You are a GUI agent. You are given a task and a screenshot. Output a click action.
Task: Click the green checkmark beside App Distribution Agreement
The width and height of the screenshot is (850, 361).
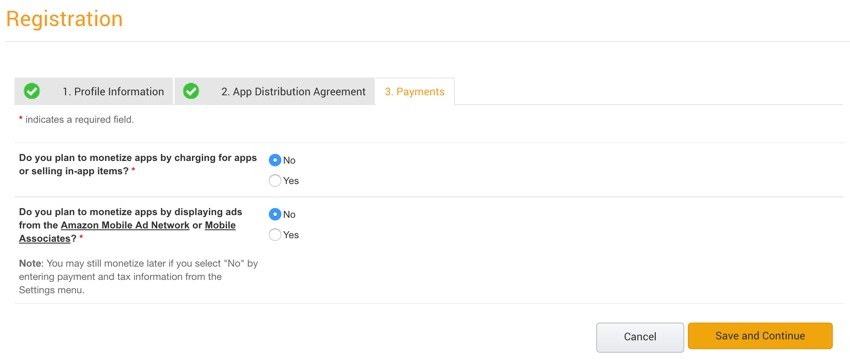point(191,91)
